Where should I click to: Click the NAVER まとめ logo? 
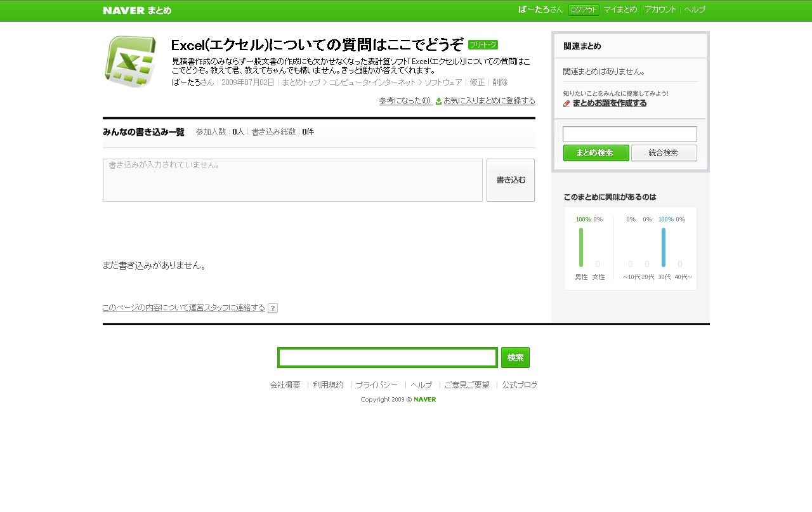(x=137, y=10)
